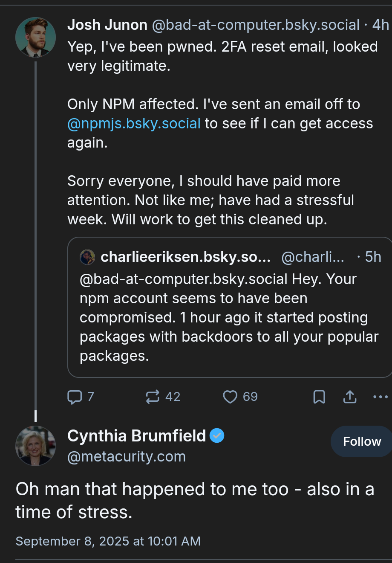Click the charlieeriksen.bsky.so... name in quote
The height and width of the screenshot is (563, 392).
tap(185, 257)
